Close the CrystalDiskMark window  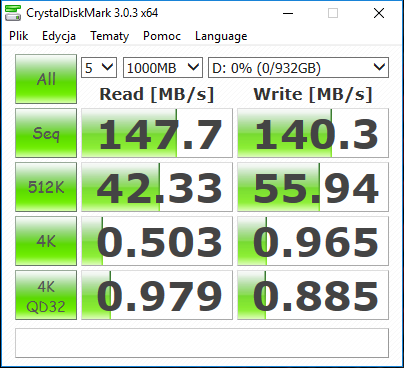379,13
